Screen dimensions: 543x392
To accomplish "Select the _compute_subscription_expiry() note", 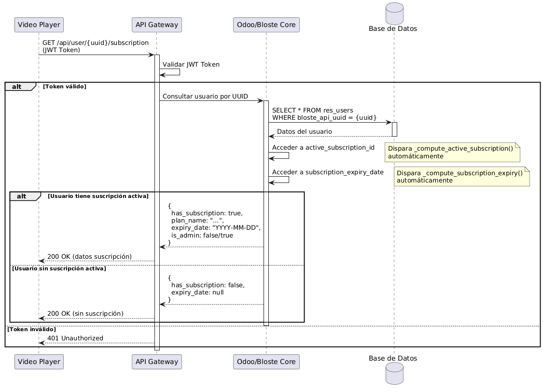I will (x=461, y=177).
